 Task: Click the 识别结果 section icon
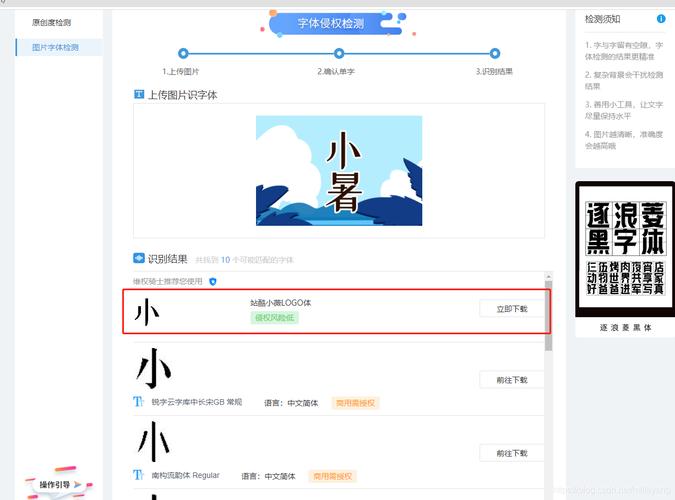(x=139, y=258)
